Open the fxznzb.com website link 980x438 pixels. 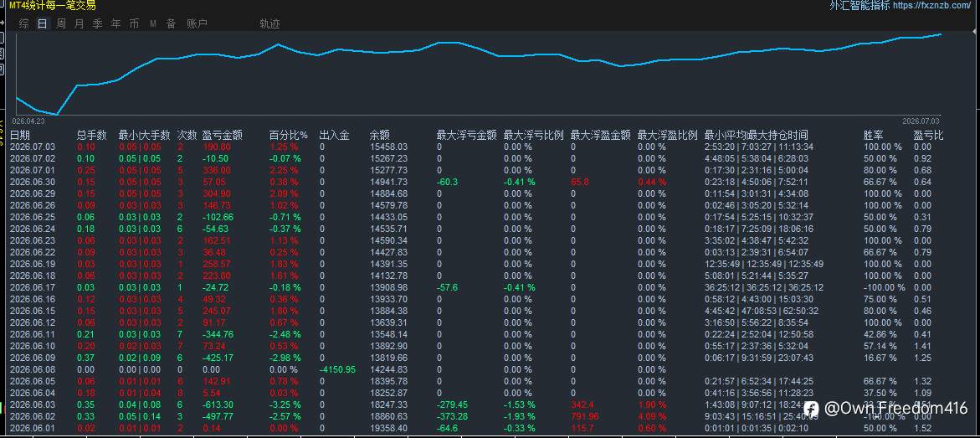click(x=932, y=6)
